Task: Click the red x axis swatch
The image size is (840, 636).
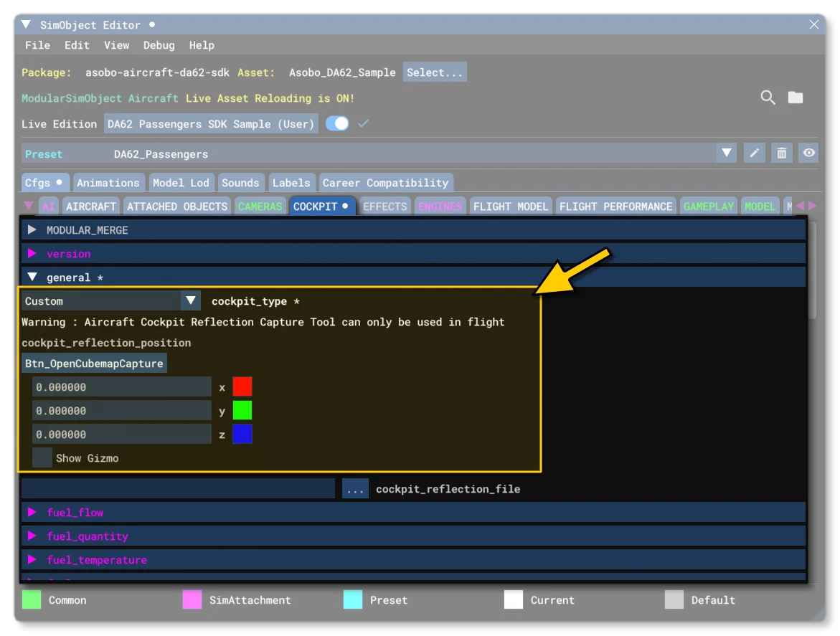Action: pyautogui.click(x=242, y=386)
